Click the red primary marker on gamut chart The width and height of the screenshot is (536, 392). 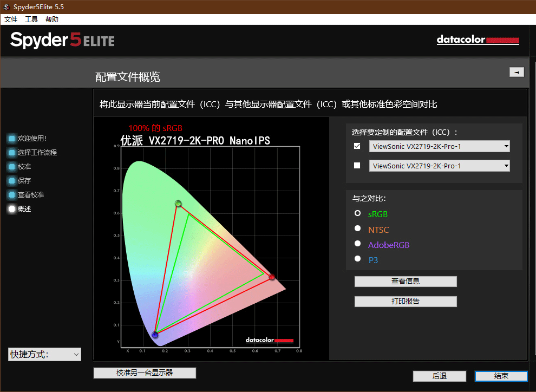tap(272, 277)
